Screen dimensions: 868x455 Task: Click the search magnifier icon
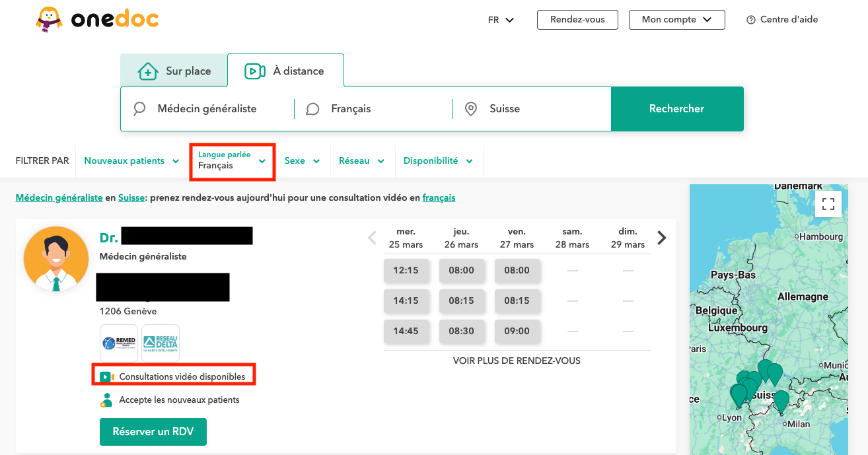(139, 109)
